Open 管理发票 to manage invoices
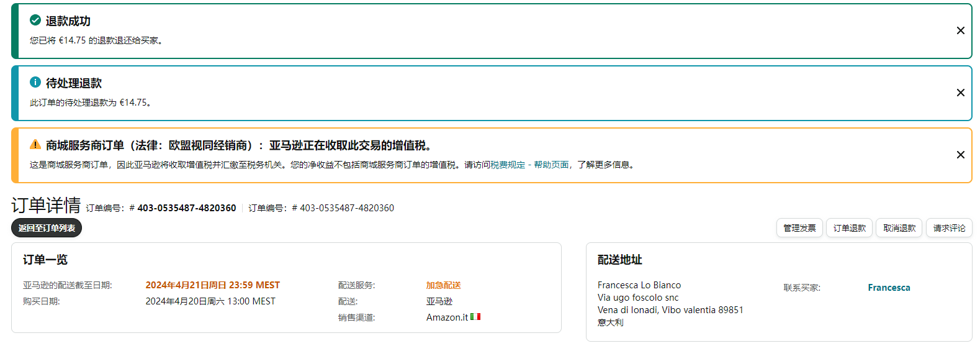The image size is (980, 356). (799, 228)
